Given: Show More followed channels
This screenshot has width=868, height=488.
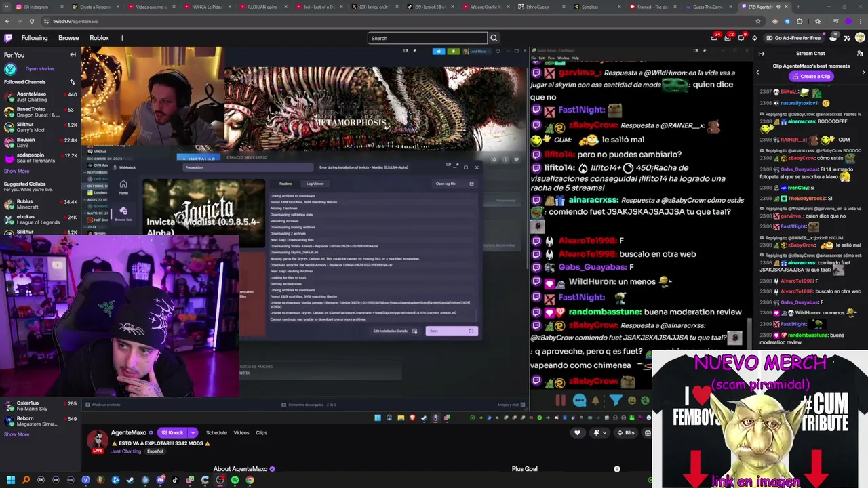Looking at the screenshot, I should pos(16,171).
